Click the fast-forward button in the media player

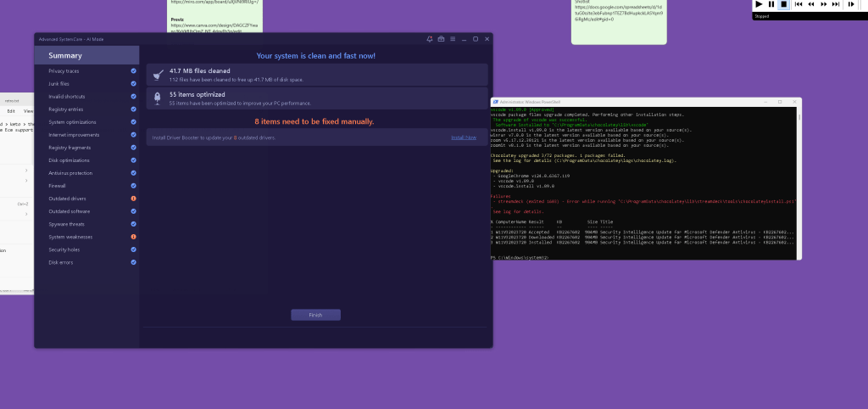824,4
